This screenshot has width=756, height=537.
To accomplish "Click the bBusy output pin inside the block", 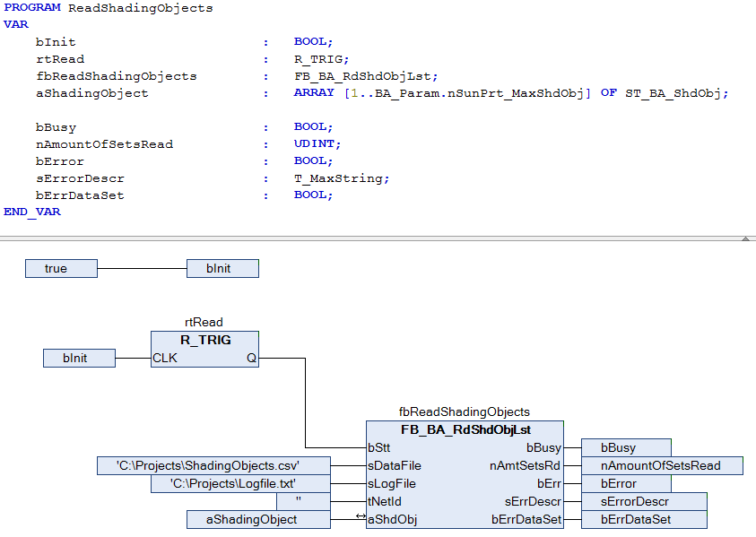I will click(x=543, y=448).
